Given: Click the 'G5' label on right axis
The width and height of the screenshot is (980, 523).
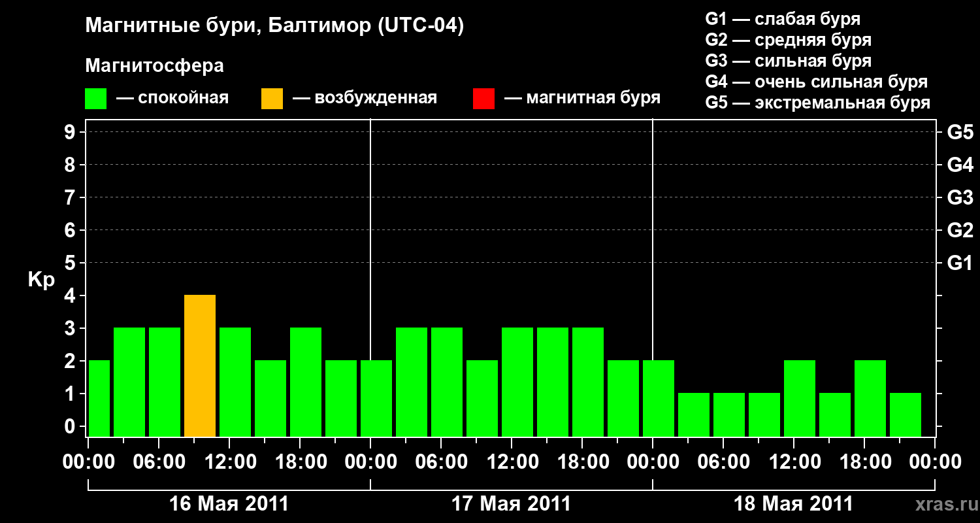Looking at the screenshot, I should click(x=960, y=132).
